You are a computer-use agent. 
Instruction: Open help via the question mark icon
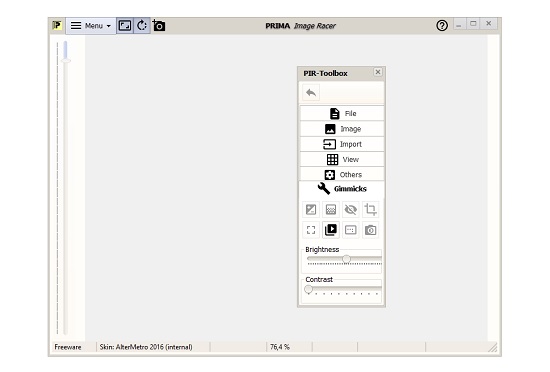click(442, 25)
